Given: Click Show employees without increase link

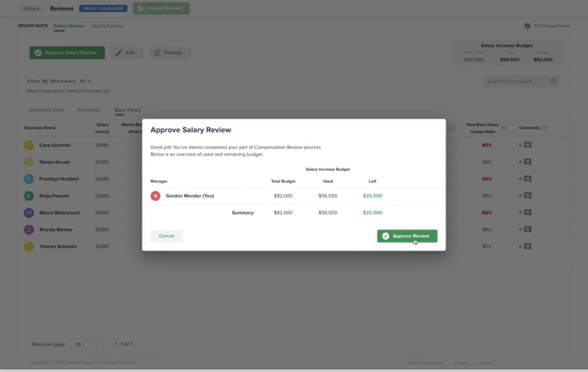Looking at the screenshot, I should (68, 91).
